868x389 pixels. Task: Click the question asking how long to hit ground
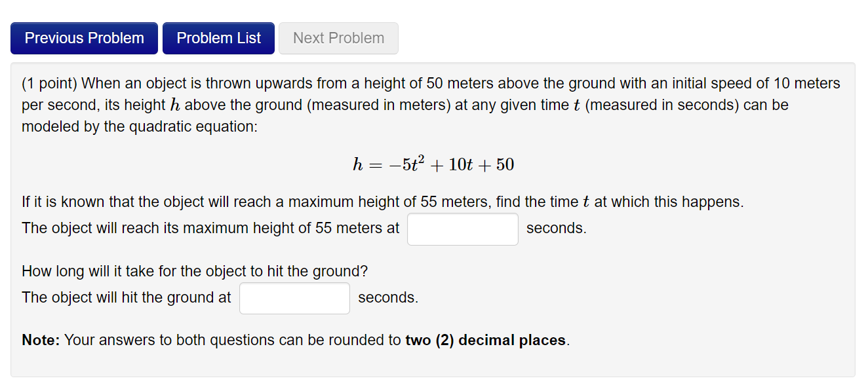click(194, 271)
